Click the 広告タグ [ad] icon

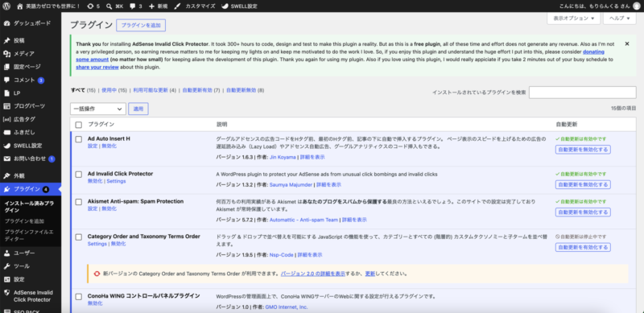click(6, 119)
